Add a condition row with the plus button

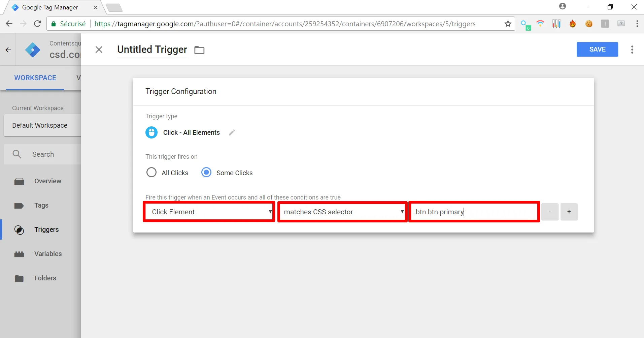point(569,212)
